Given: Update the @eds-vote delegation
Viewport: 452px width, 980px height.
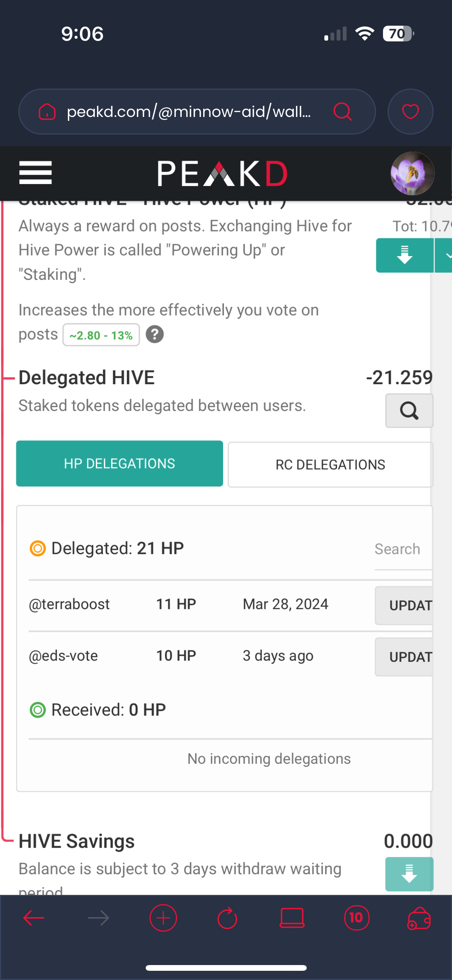Looking at the screenshot, I should 404,657.
